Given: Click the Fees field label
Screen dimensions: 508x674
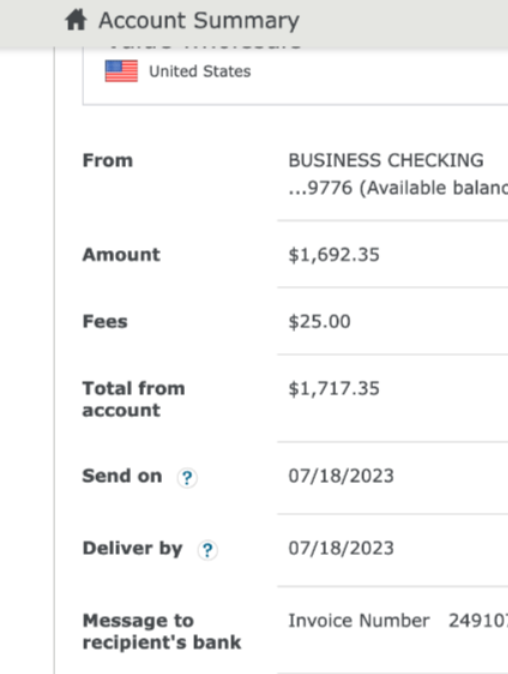Looking at the screenshot, I should point(105,322).
